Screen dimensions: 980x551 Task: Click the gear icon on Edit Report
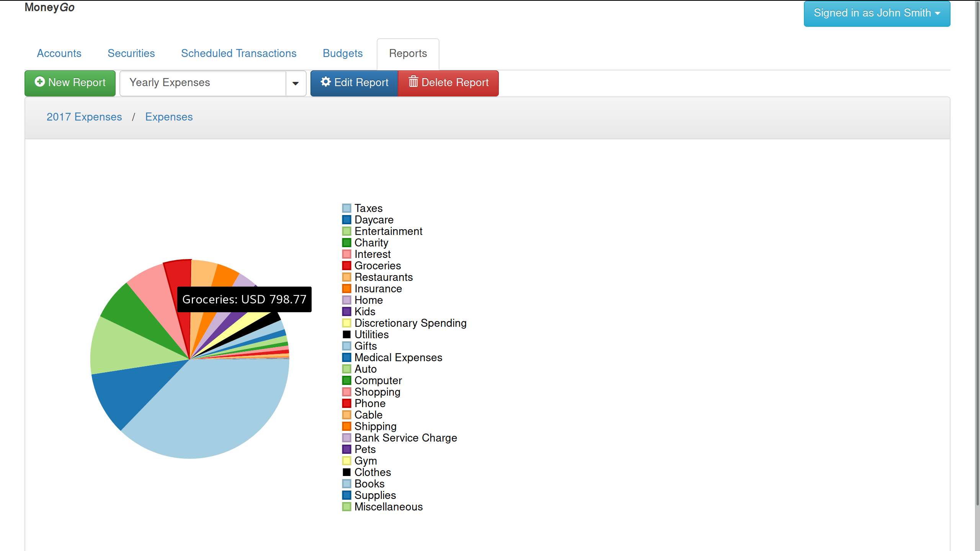[325, 82]
